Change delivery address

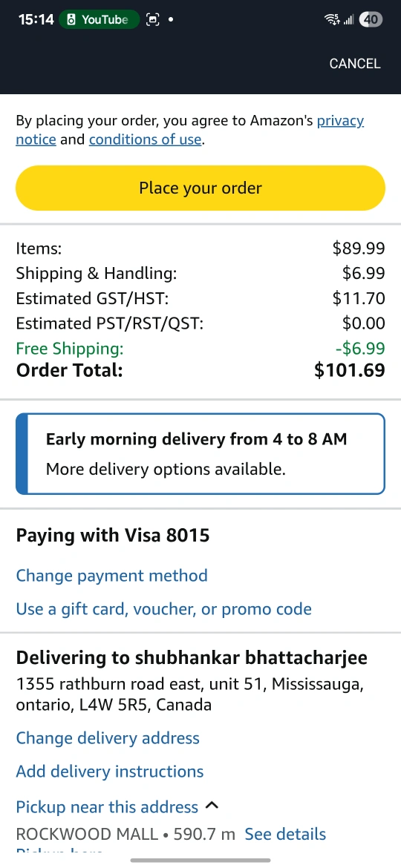(x=108, y=738)
